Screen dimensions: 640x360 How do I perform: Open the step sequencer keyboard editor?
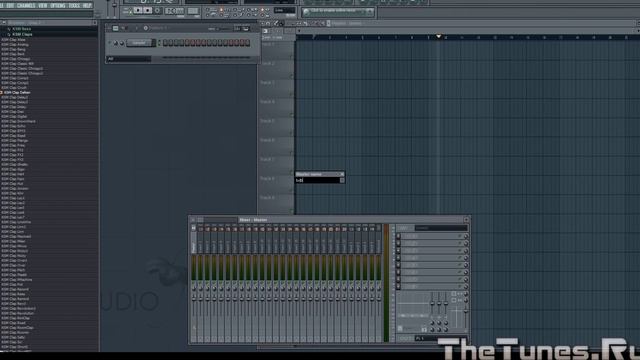(x=246, y=29)
